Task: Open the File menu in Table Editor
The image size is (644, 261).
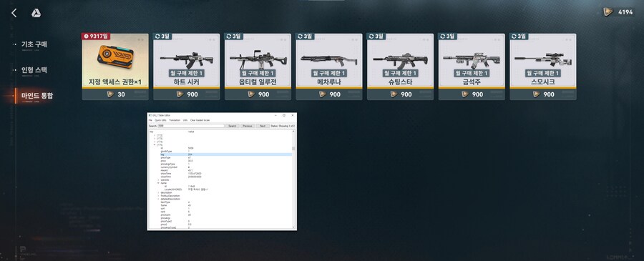Action: (150, 120)
